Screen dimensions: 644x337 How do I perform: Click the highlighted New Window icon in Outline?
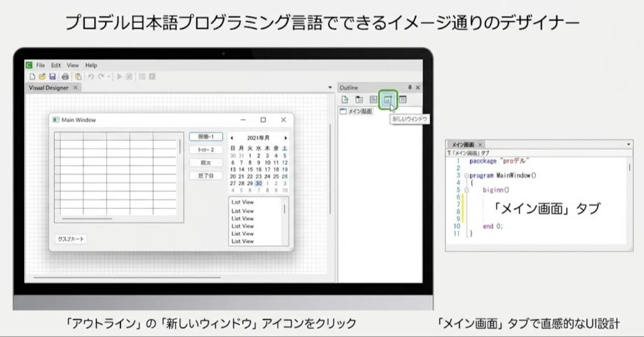pyautogui.click(x=388, y=100)
